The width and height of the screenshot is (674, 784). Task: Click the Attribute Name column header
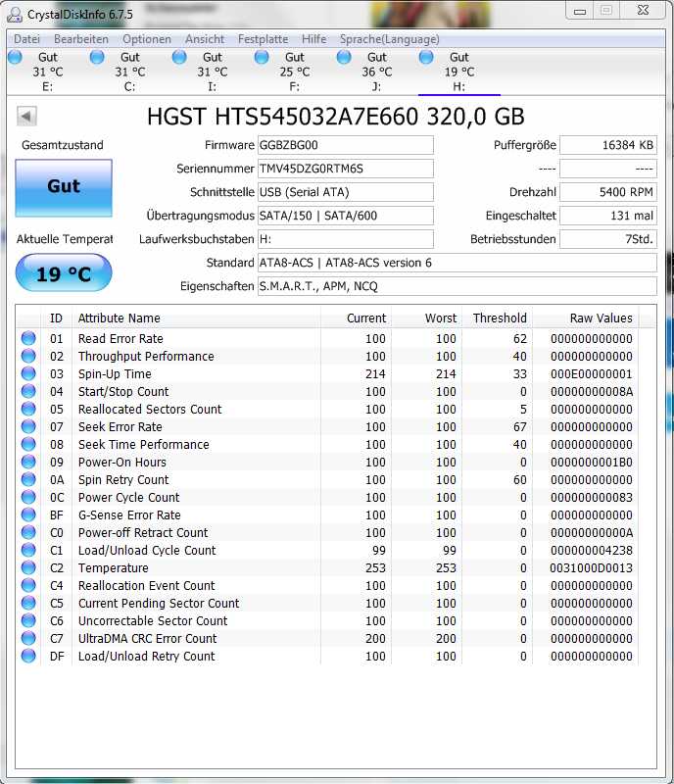[x=197, y=318]
